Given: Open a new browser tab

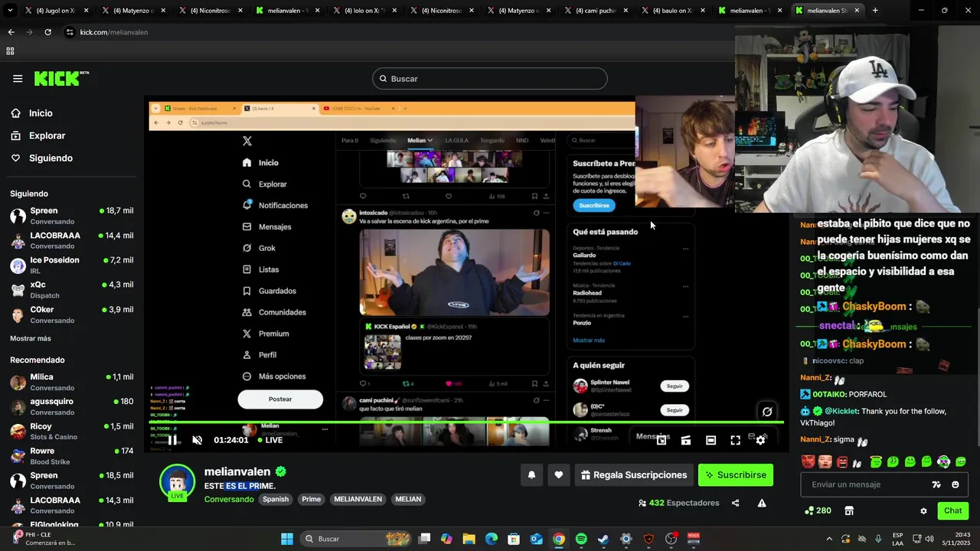Looking at the screenshot, I should (875, 11).
